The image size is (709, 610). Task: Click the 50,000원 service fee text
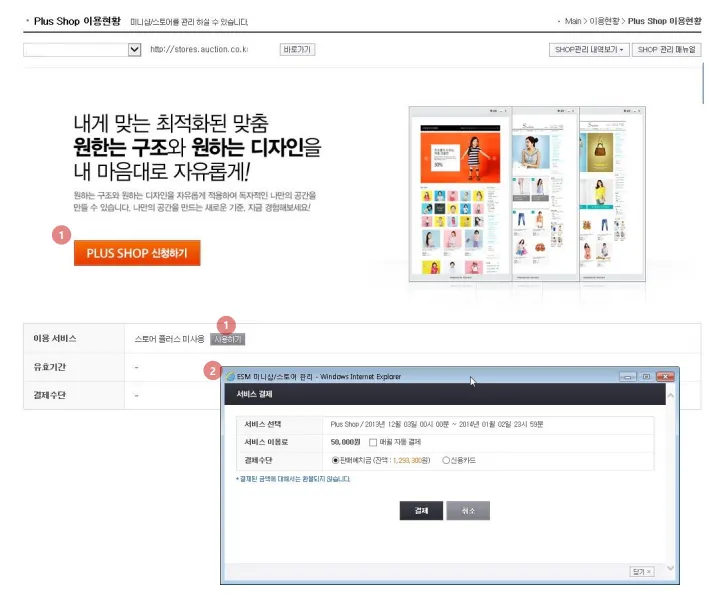pos(345,442)
